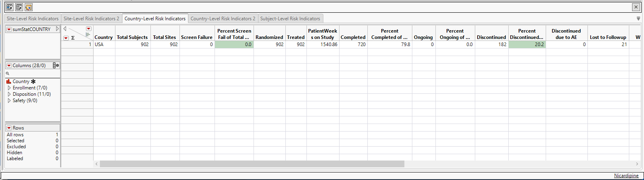Screen dimensions: 644x180
Task: Select the Percent Ongoing column header
Action: tap(455, 34)
